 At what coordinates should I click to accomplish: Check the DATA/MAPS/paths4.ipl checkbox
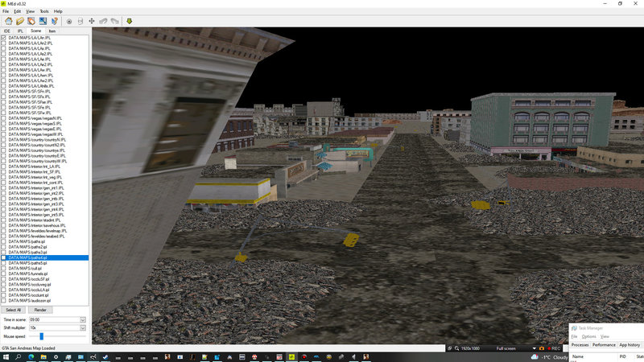[4, 257]
